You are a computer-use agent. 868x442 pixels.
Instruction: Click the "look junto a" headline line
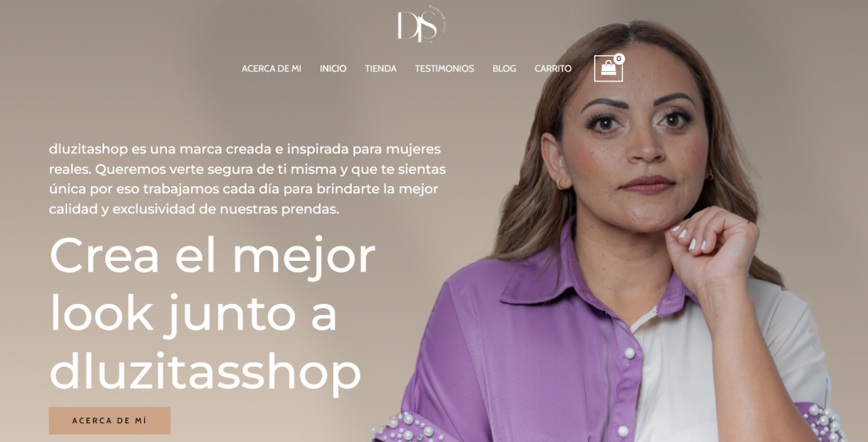[x=193, y=314]
